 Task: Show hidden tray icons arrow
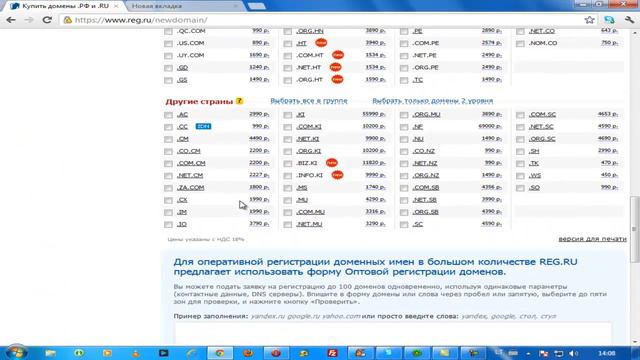(x=528, y=353)
